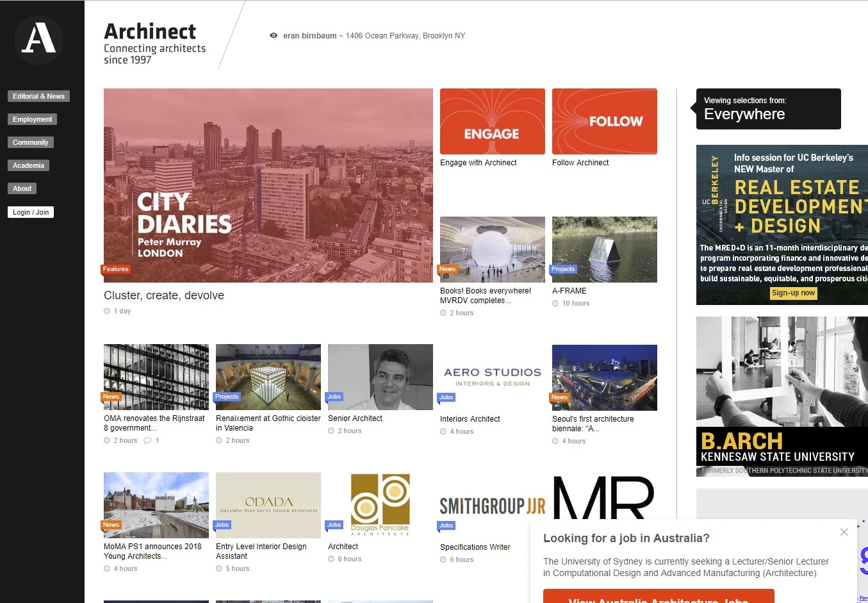Open the Cluster, create, devolve article
This screenshot has height=603, width=868.
coord(164,295)
